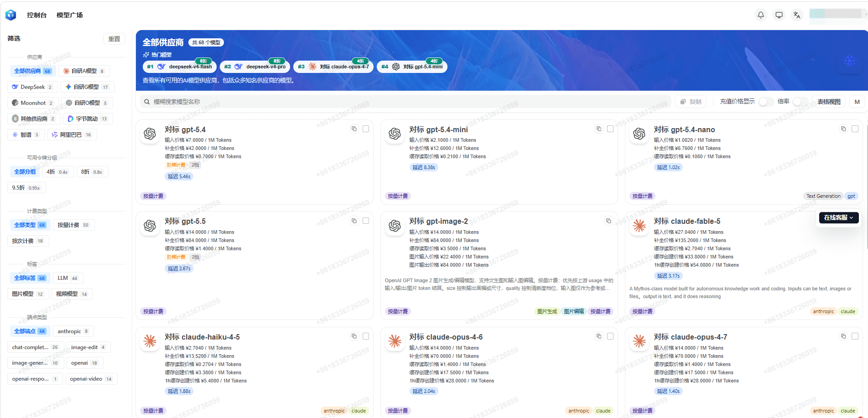Click the Claude logo on the claude-fable-5 card
Viewport: 868px width, 418px height.
(639, 226)
